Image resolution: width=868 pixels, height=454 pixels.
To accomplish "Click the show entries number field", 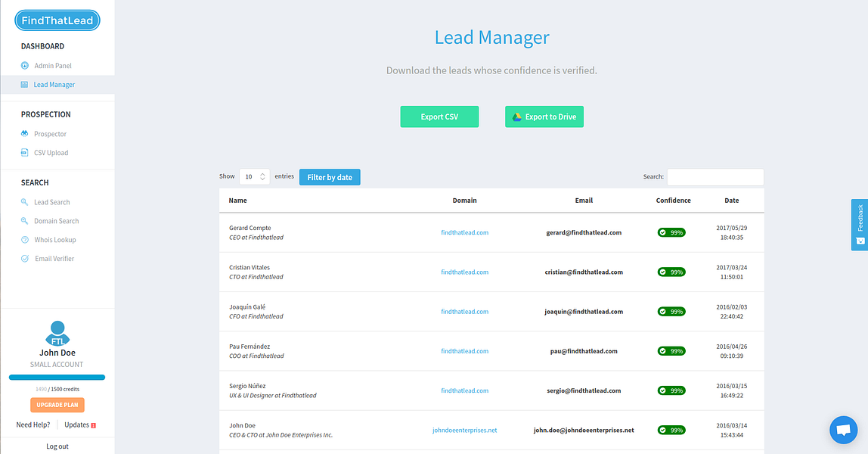I will (255, 176).
